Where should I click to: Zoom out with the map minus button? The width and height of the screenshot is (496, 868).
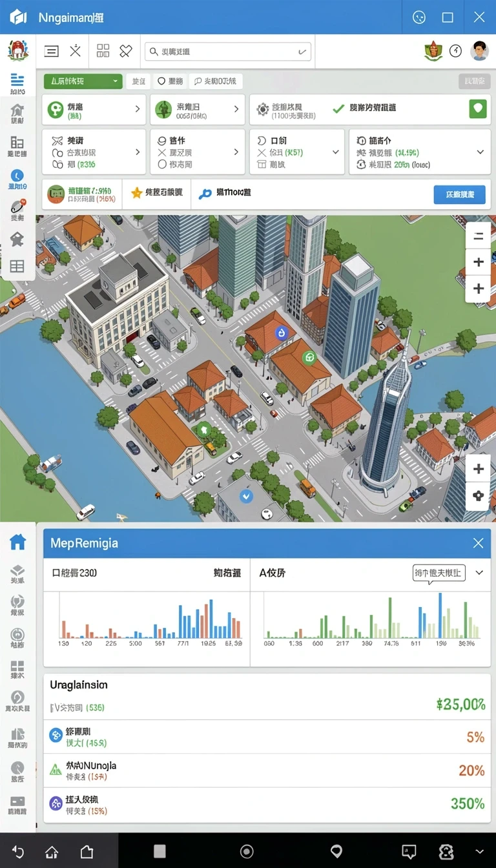pyautogui.click(x=478, y=236)
